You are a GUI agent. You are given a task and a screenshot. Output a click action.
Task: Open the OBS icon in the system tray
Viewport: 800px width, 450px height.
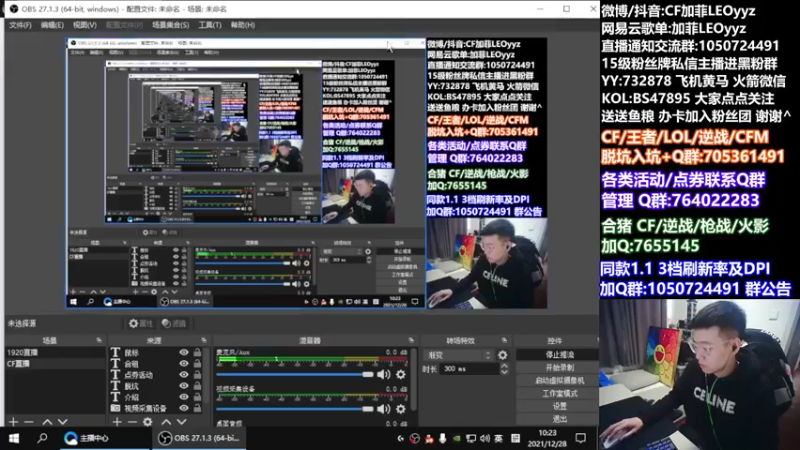pyautogui.click(x=415, y=438)
